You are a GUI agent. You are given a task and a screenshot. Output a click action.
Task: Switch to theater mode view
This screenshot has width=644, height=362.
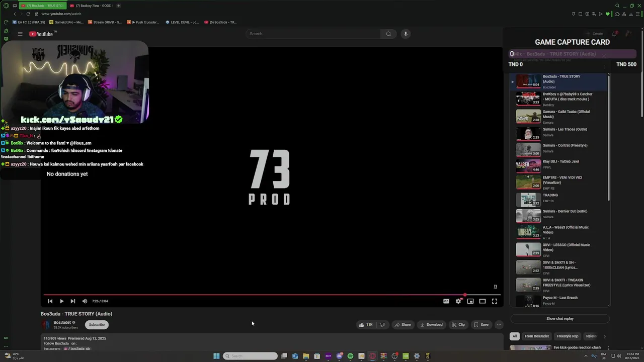click(x=482, y=301)
